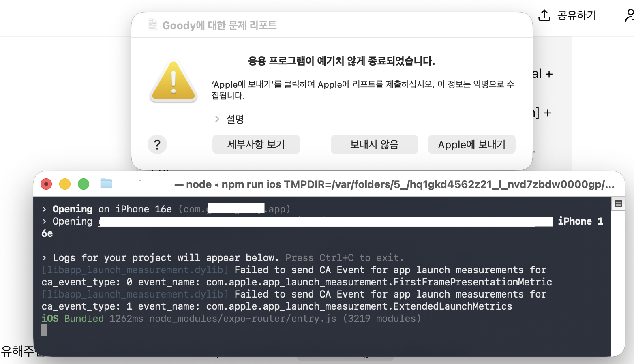634x364 pixels.
Task: Click the crash dialog heading text
Action: click(x=341, y=61)
